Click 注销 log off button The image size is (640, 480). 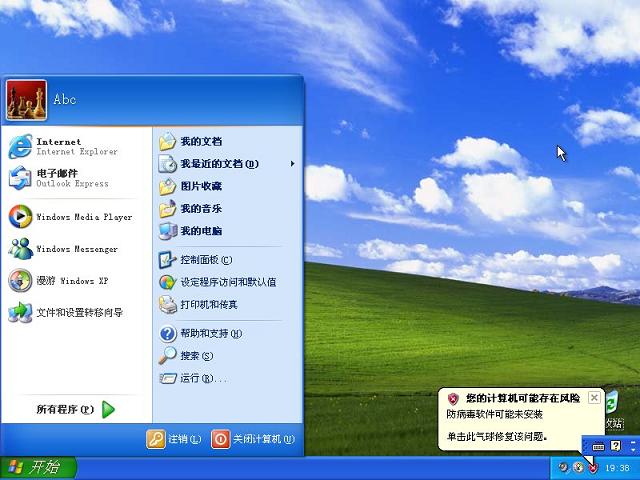[174, 439]
